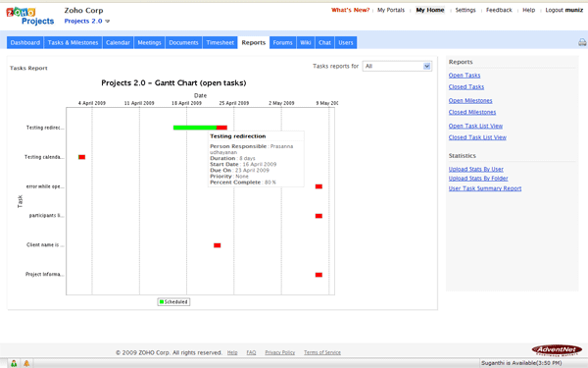Open the Dashboard tab

[x=25, y=42]
